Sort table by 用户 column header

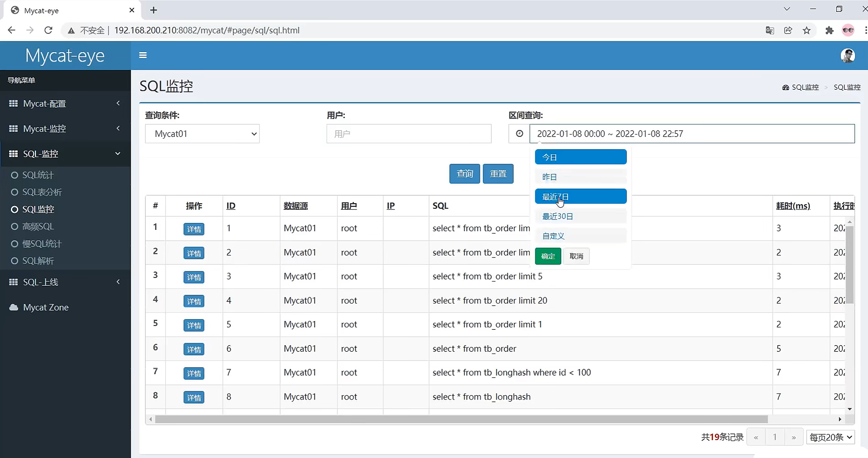[349, 206]
